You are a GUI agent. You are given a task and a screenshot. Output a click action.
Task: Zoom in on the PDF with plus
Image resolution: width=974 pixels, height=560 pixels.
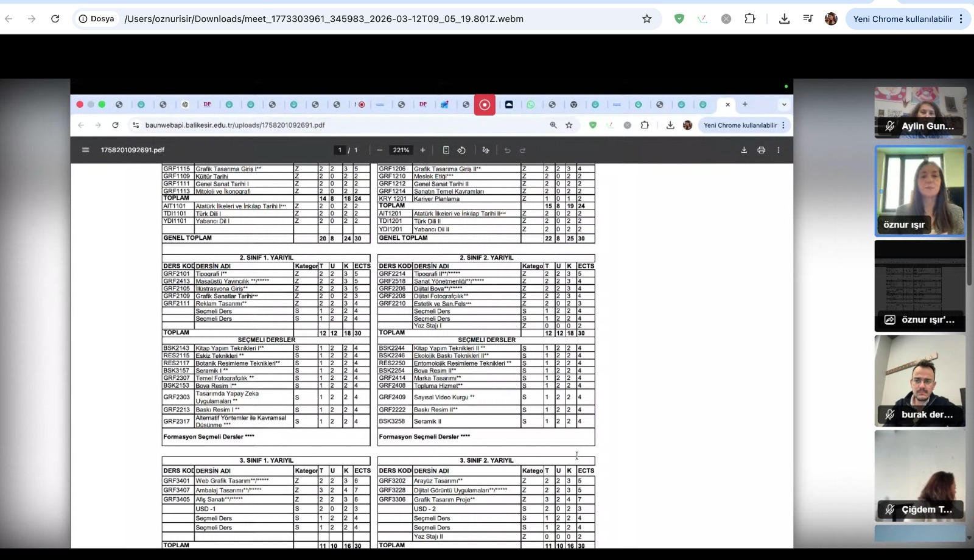click(x=422, y=150)
